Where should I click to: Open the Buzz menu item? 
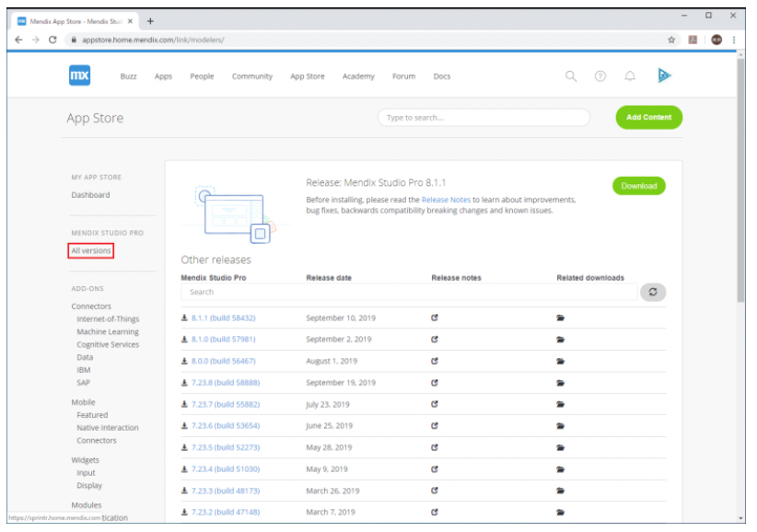click(x=128, y=76)
